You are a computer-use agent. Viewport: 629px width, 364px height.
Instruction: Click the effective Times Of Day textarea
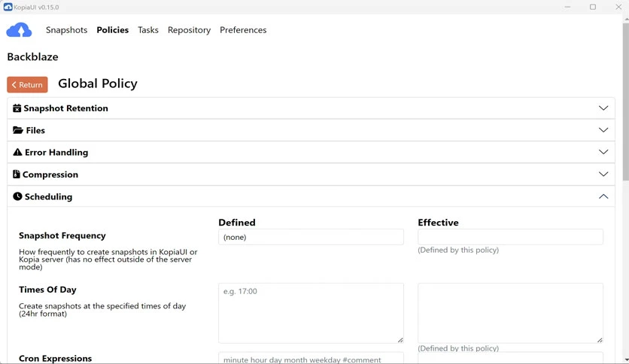click(x=510, y=313)
